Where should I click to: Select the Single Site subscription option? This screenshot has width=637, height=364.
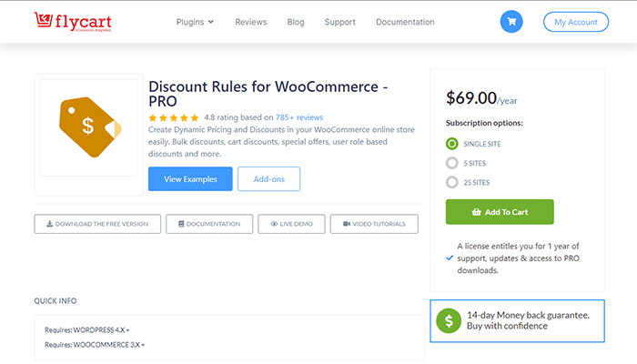(x=451, y=144)
